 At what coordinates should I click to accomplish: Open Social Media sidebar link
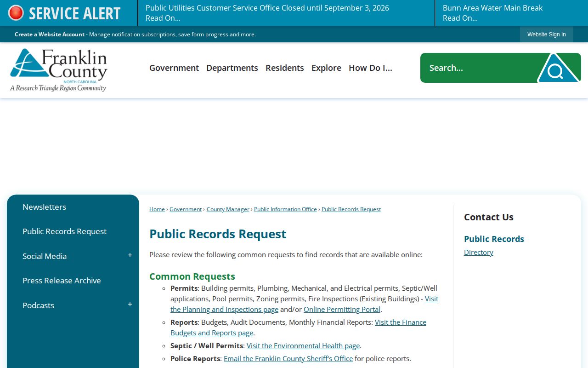45,256
